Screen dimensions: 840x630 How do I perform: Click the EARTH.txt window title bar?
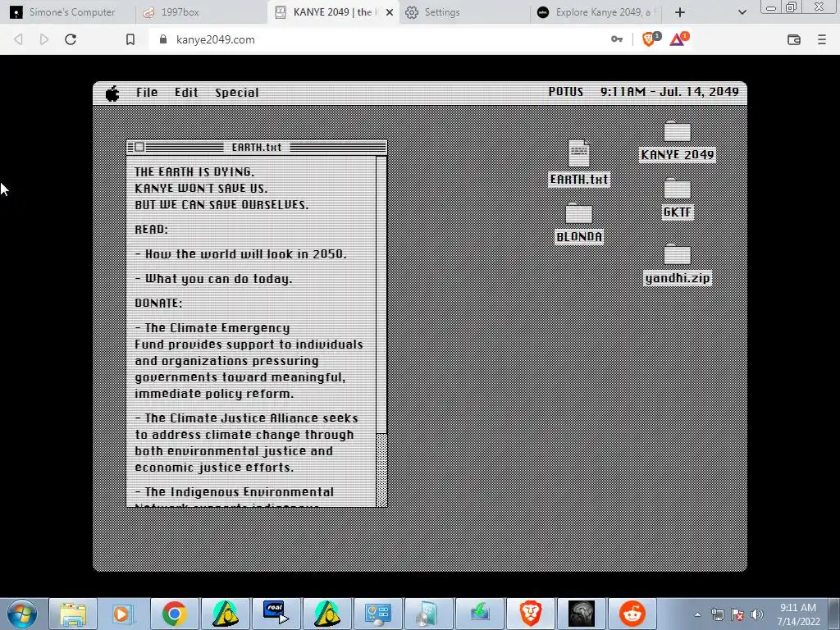click(x=257, y=148)
